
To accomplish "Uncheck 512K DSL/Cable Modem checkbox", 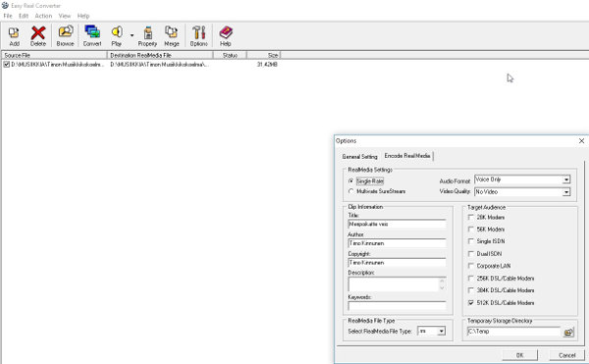I will (x=470, y=303).
